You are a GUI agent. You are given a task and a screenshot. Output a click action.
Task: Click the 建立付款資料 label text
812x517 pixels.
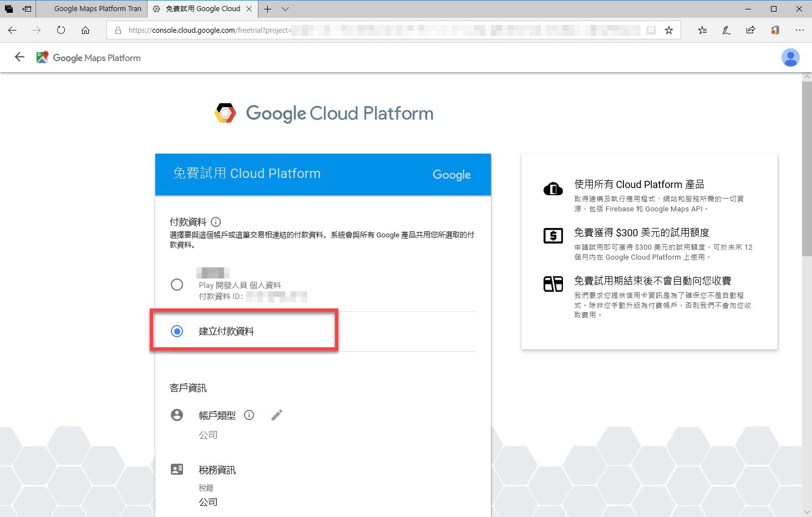coord(226,331)
